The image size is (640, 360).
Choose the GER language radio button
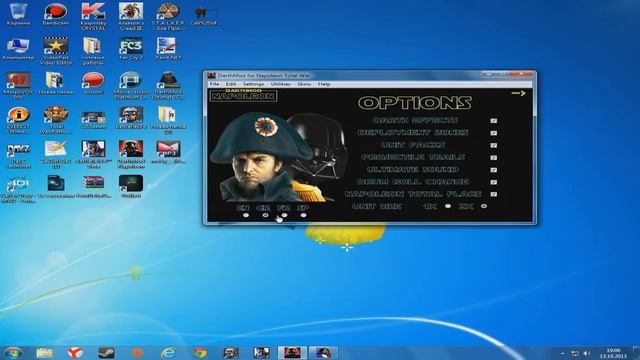click(265, 215)
